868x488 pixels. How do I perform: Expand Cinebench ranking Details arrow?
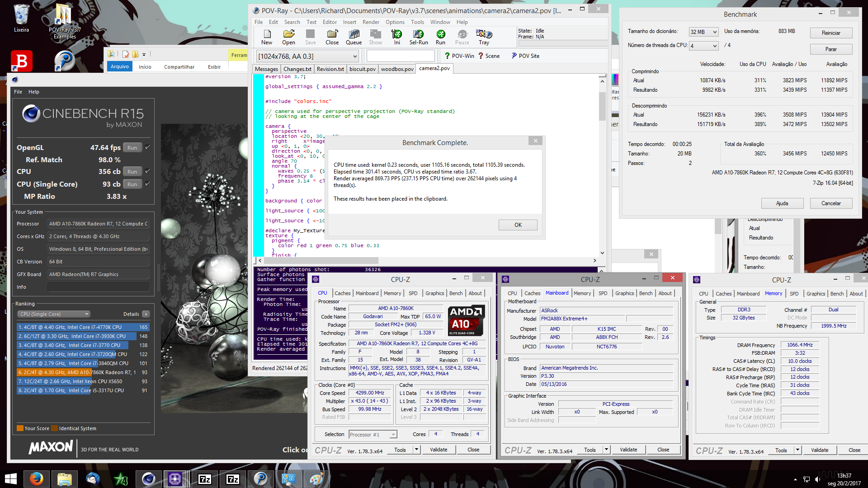[146, 314]
